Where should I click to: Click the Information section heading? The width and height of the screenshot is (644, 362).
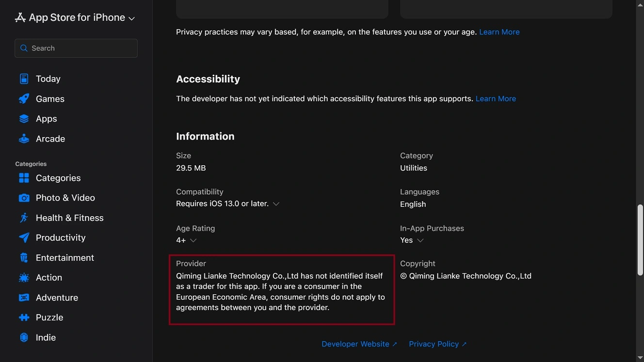pyautogui.click(x=205, y=137)
